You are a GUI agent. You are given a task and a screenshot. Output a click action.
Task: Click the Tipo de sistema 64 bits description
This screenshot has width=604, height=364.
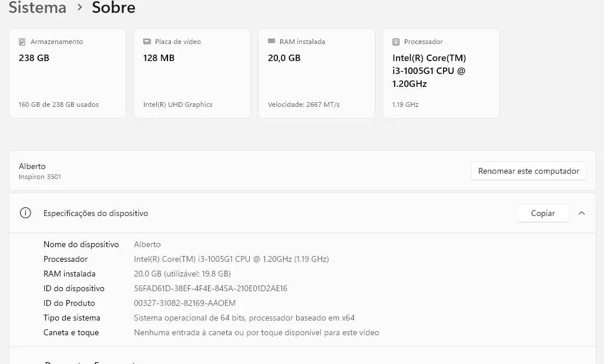[x=244, y=318]
